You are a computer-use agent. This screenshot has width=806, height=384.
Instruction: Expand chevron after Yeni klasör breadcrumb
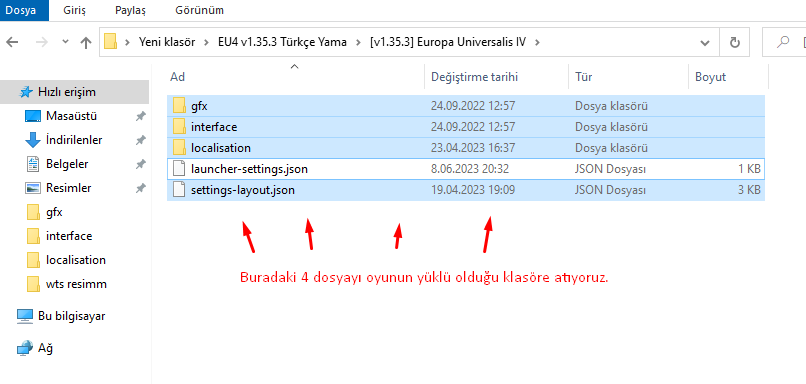[207, 42]
